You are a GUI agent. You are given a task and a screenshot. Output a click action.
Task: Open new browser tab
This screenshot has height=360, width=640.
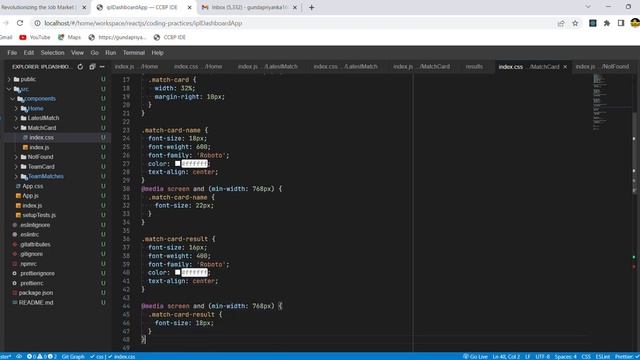point(311,7)
